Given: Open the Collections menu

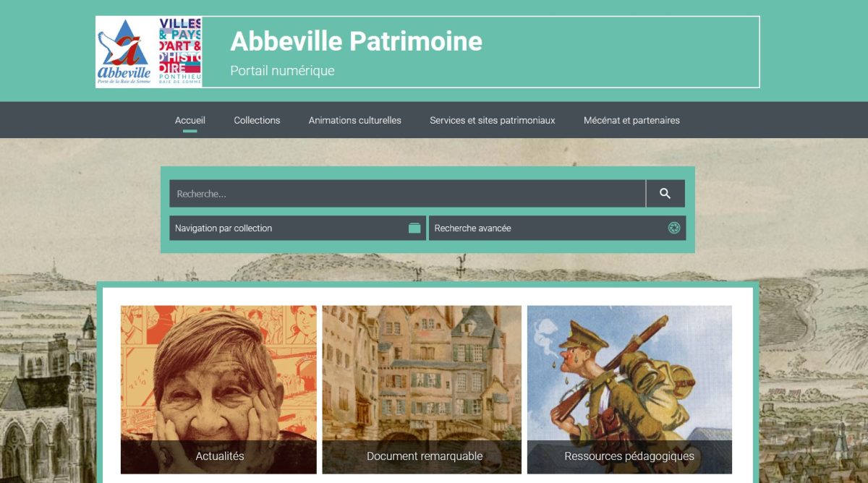Looking at the screenshot, I should (x=257, y=120).
